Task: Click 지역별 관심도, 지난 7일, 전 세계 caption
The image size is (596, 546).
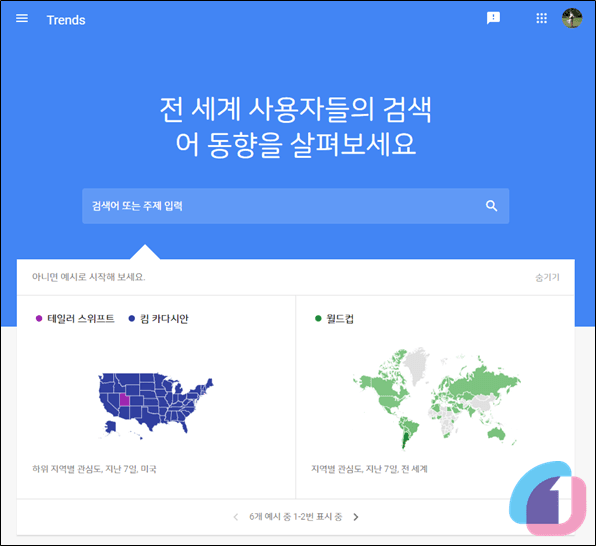Action: (x=369, y=469)
